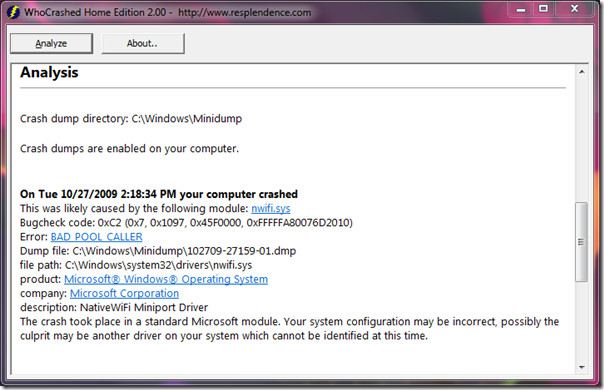Image resolution: width=604 pixels, height=390 pixels.
Task: Click the Analyze button
Action: [x=51, y=43]
